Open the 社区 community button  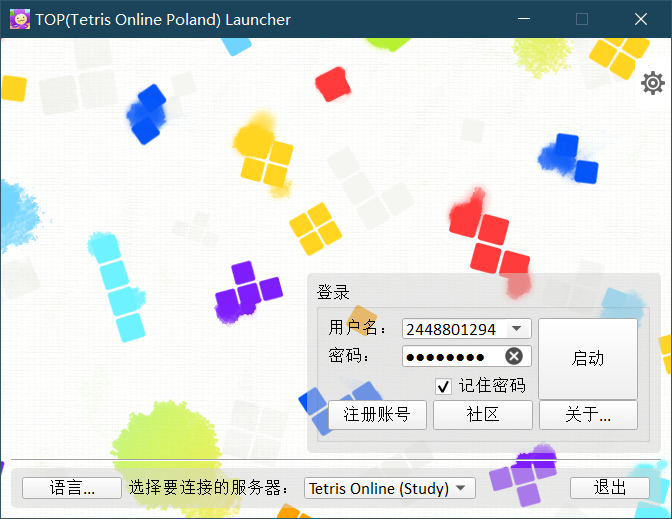(483, 414)
